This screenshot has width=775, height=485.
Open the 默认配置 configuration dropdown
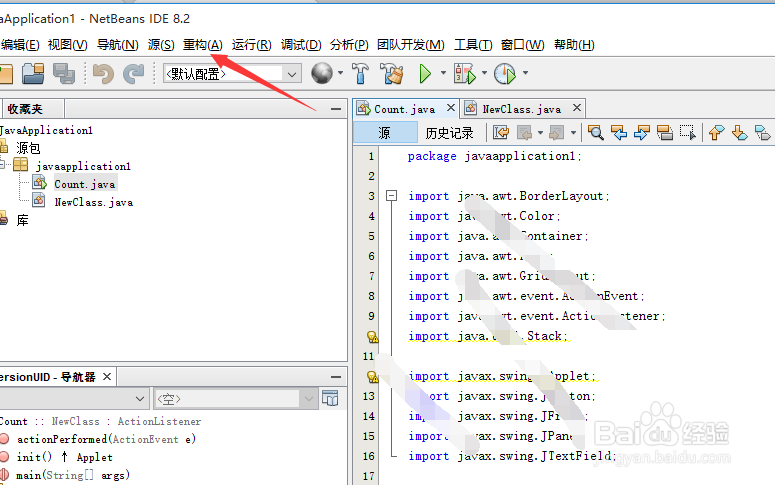click(x=292, y=74)
